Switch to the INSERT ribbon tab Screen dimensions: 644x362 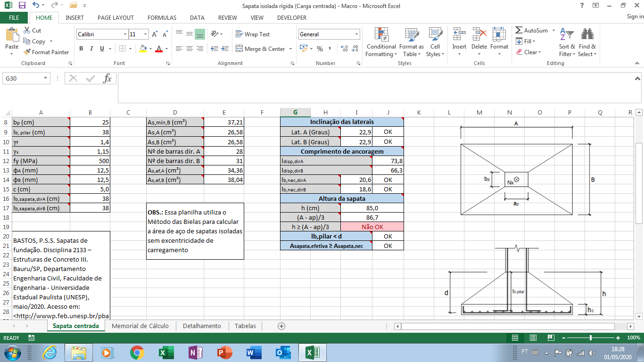(75, 17)
